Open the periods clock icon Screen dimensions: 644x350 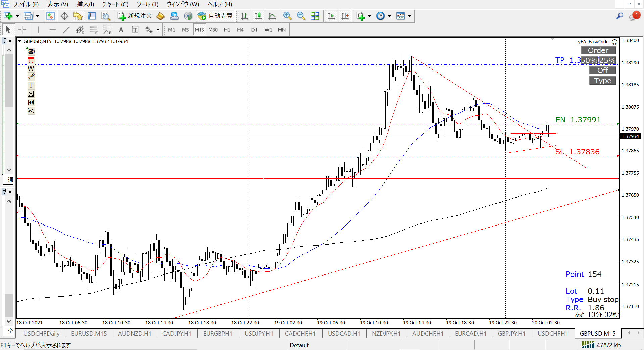tap(380, 16)
